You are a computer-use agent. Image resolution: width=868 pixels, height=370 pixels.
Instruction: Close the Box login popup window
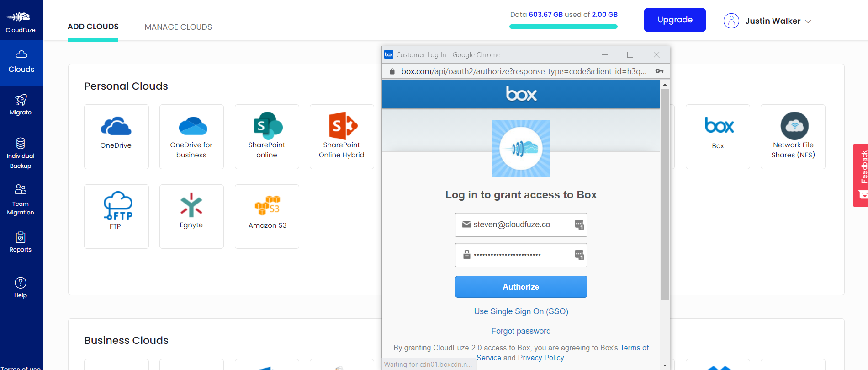tap(656, 54)
